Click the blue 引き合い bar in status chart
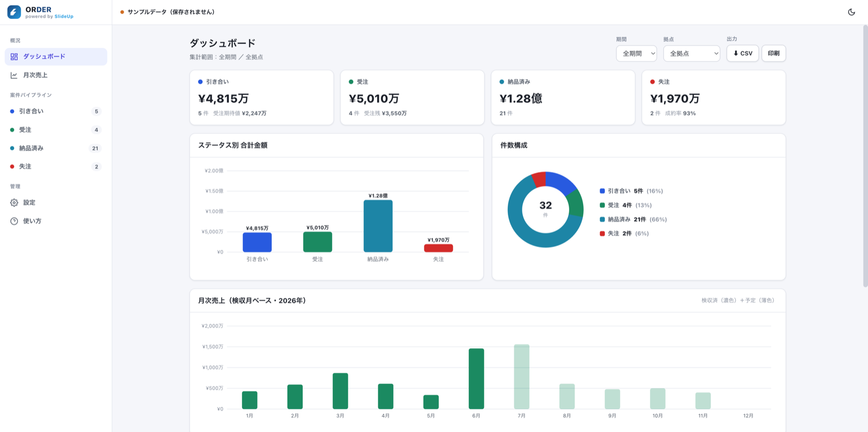Image resolution: width=868 pixels, height=432 pixels. point(257,242)
